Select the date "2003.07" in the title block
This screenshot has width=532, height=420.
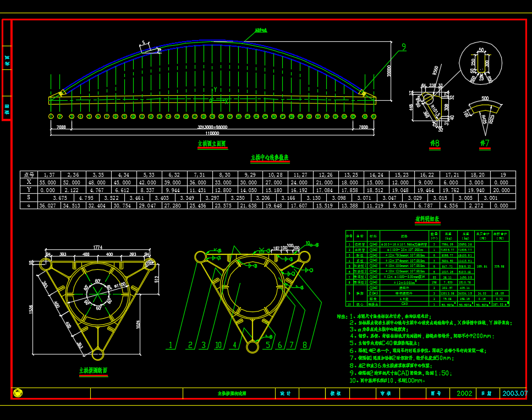click(x=515, y=393)
